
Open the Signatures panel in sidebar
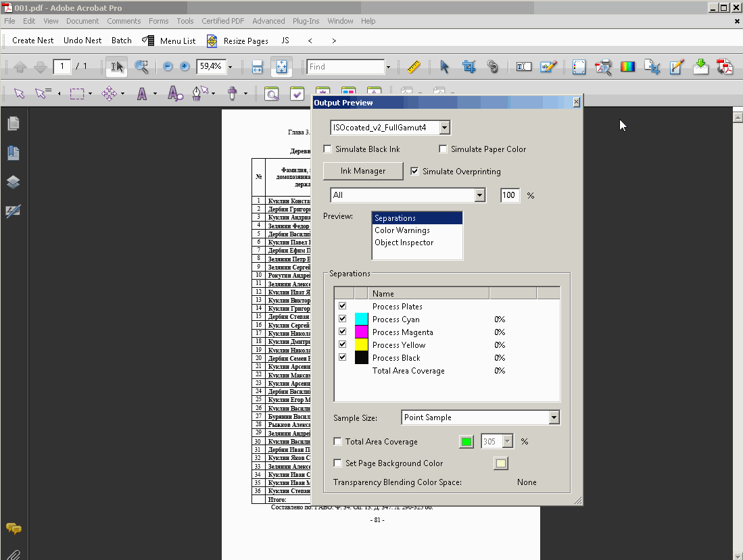coord(14,211)
